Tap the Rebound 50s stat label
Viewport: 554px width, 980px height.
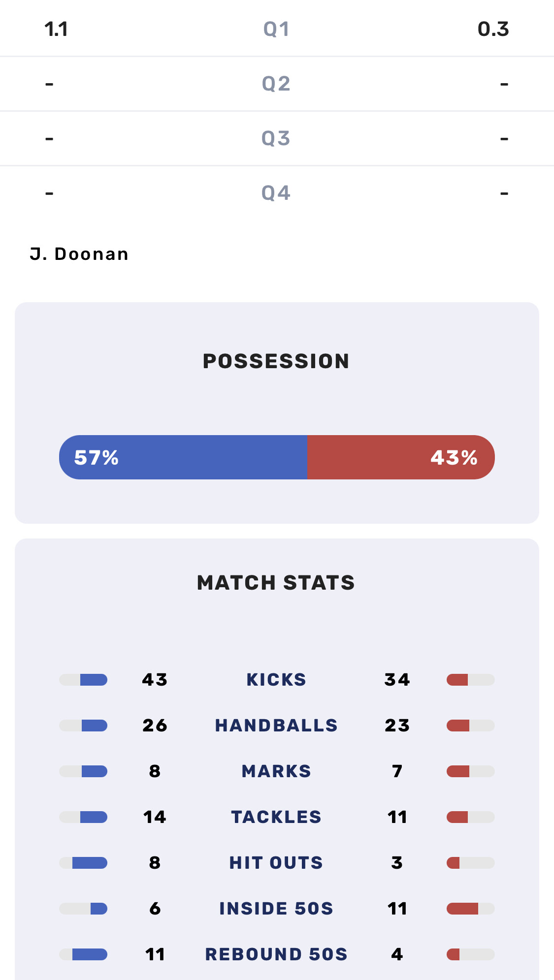click(276, 954)
